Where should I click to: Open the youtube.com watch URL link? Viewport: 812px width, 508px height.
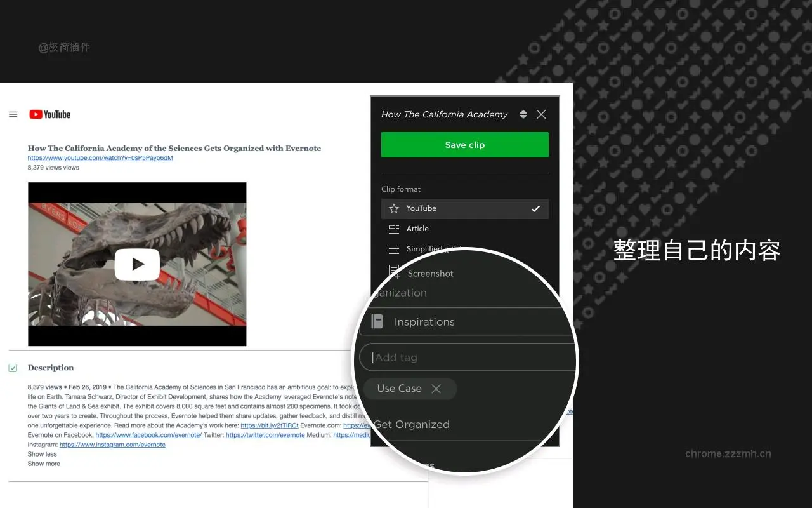(x=100, y=158)
